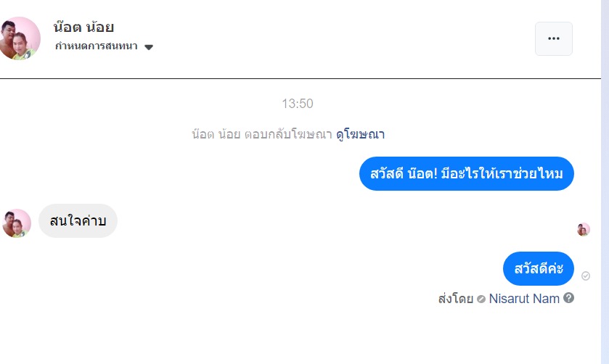Select the blue สวัสดีค่ะ message bubble
Viewport: 609px width, 364px height.
click(x=538, y=269)
